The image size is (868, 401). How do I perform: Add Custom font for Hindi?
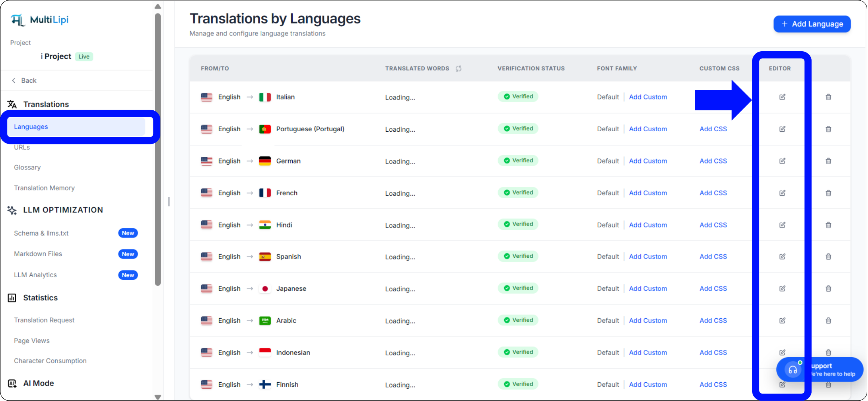(648, 225)
